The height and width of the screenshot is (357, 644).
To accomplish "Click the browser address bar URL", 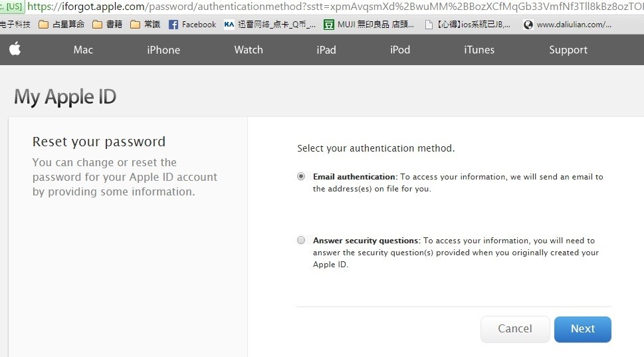I will click(x=335, y=7).
